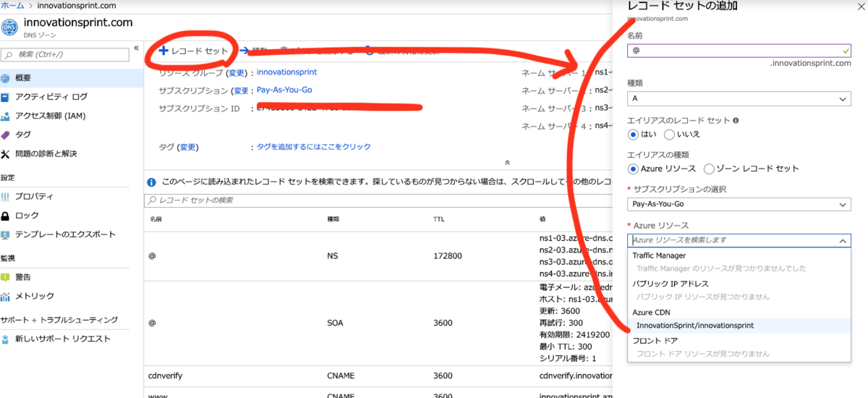This screenshot has height=398, width=868.
Task: Click the プロパティ bars icon
Action: coord(6,197)
